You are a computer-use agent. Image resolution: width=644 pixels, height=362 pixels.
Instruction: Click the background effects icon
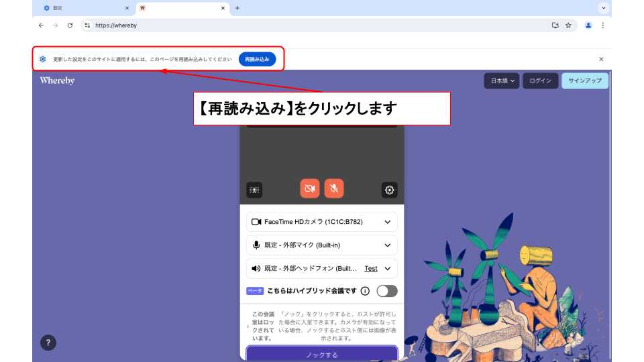pyautogui.click(x=254, y=190)
